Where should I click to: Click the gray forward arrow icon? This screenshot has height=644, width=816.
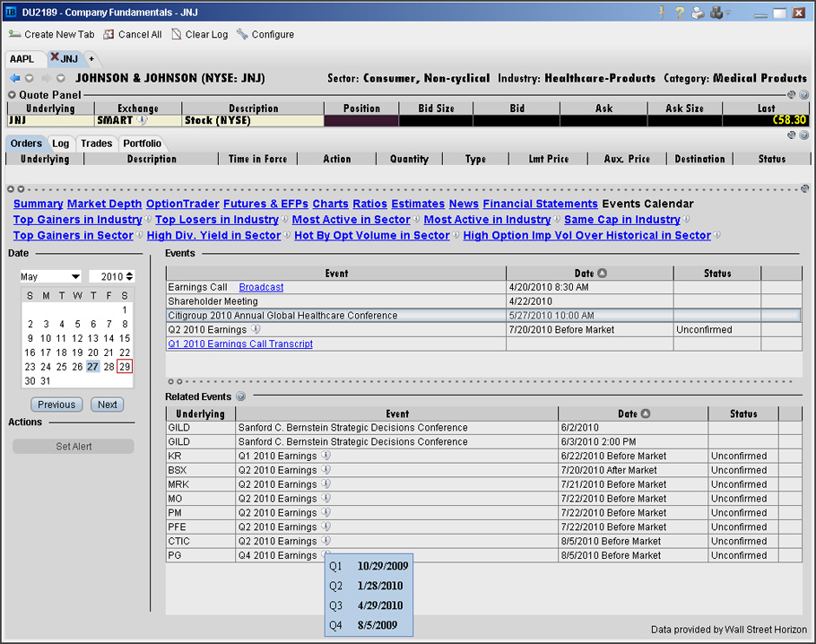(46, 78)
